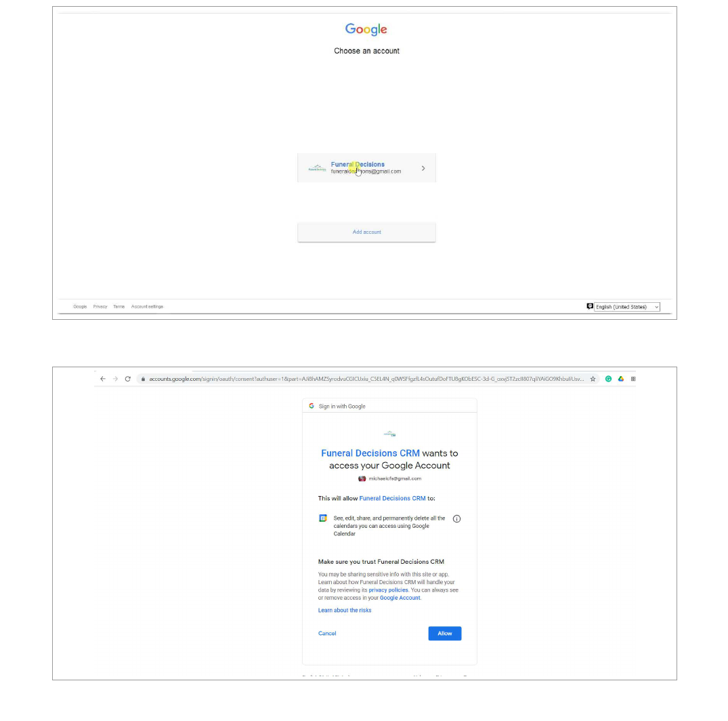The image size is (728, 721).
Task: Click the Google Calendar permission icon
Action: coord(323,518)
